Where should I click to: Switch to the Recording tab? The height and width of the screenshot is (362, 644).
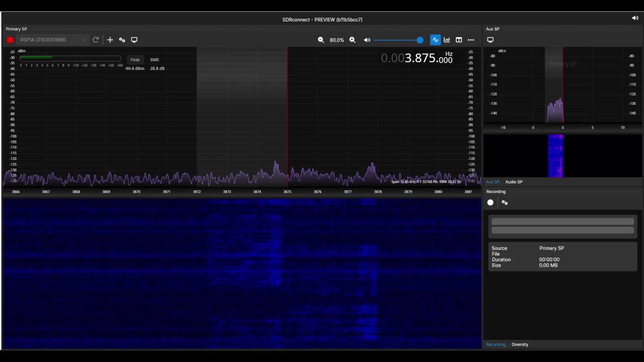click(496, 344)
